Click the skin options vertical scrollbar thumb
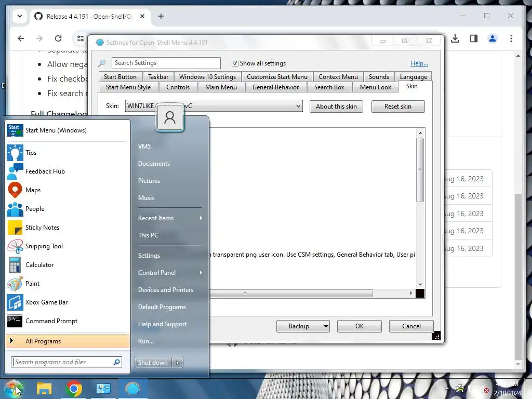This screenshot has height=399, width=532. (x=420, y=170)
